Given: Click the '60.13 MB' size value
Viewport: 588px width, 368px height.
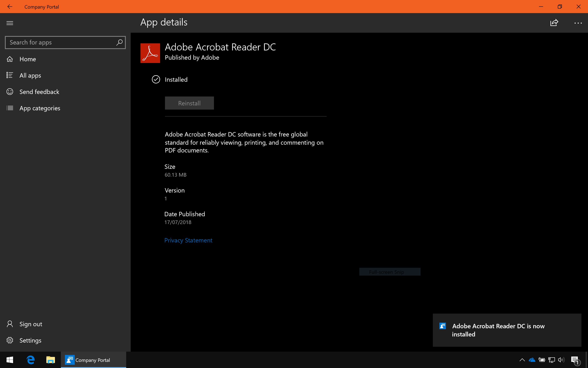Looking at the screenshot, I should point(175,175).
